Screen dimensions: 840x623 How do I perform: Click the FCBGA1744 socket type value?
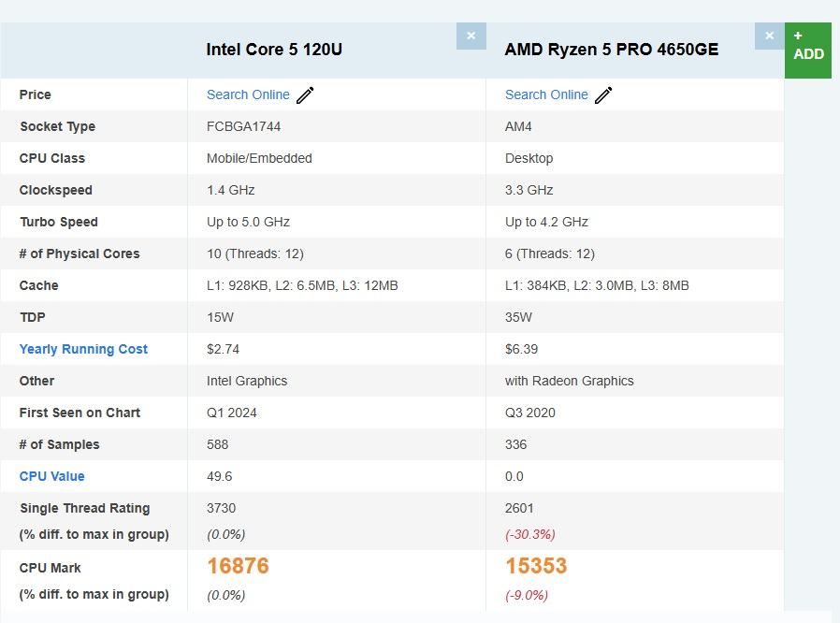pos(243,126)
